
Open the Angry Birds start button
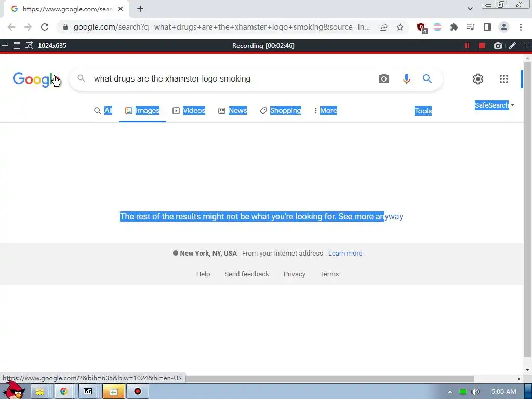tap(14, 390)
